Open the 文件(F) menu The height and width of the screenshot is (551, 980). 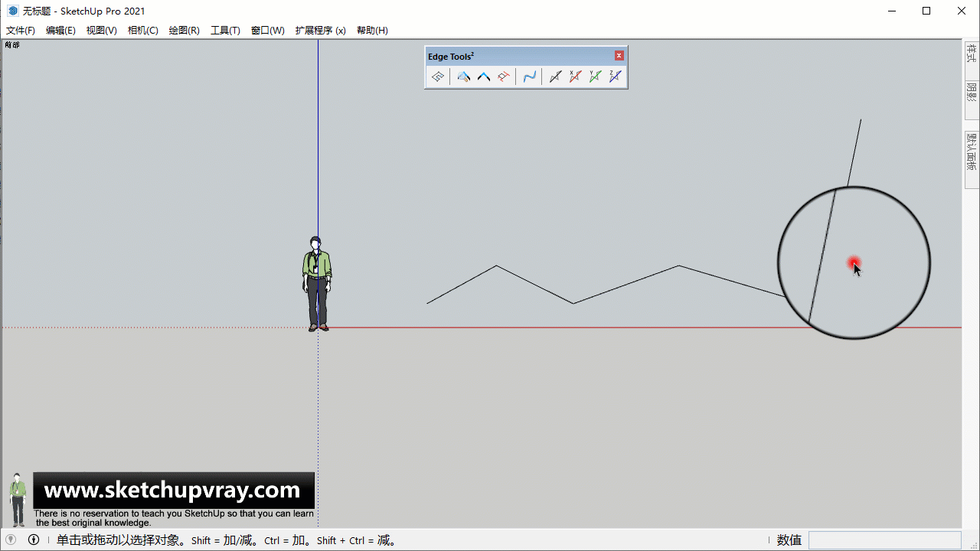click(x=21, y=31)
